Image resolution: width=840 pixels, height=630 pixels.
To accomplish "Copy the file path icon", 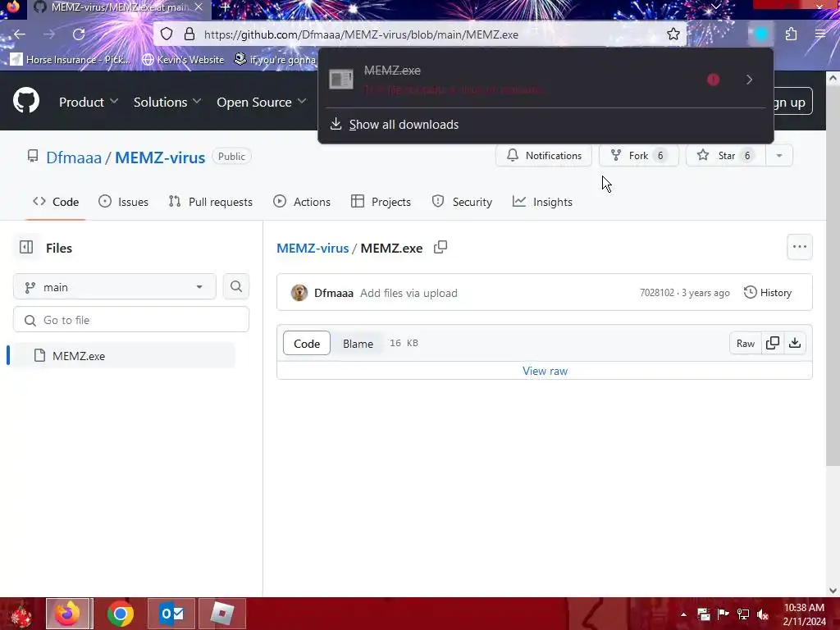I will (441, 248).
